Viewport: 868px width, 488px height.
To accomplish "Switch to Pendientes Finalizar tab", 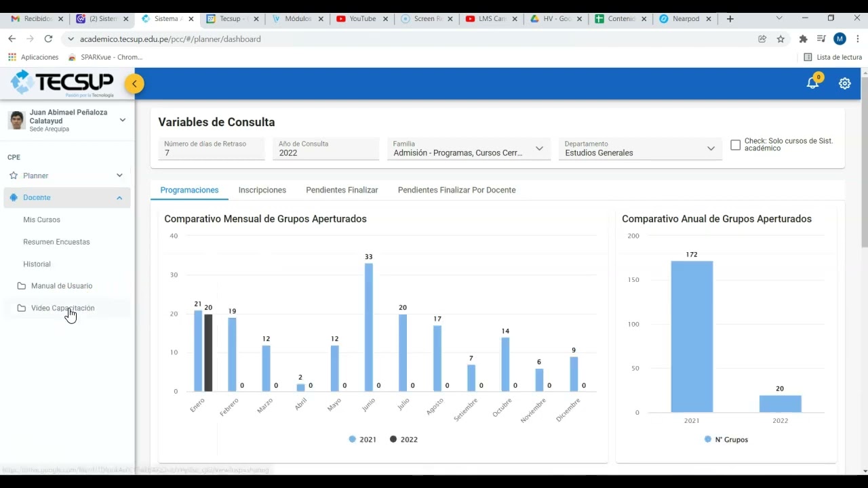I will pyautogui.click(x=342, y=190).
